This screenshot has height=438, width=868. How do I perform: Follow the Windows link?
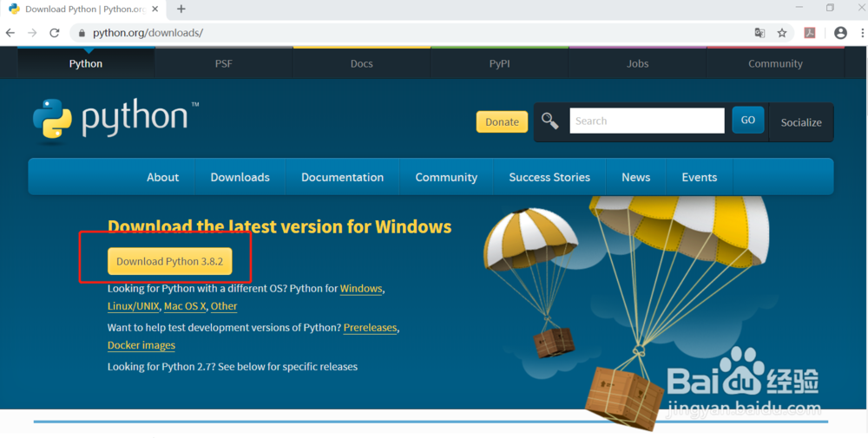tap(361, 289)
